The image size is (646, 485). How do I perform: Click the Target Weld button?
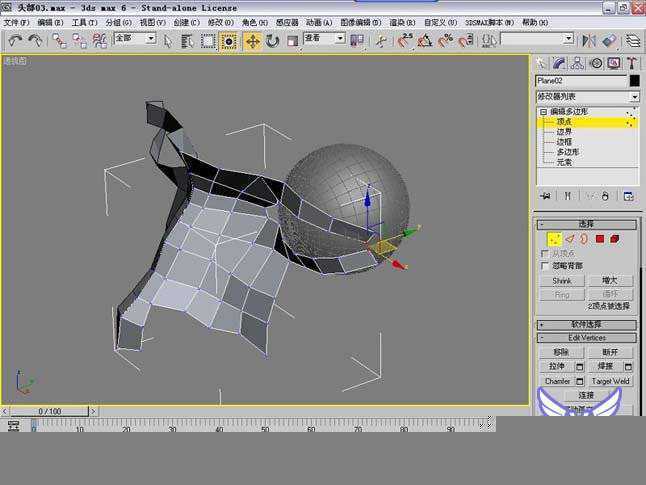point(610,381)
